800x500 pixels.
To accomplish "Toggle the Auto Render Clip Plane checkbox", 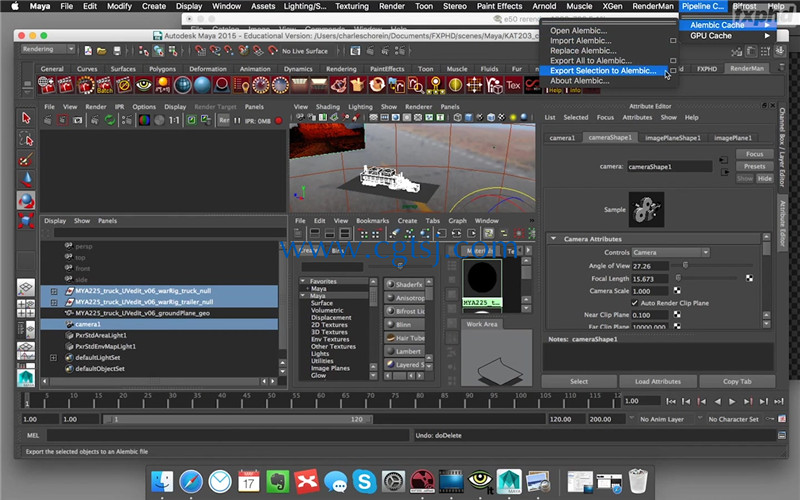I will (x=635, y=303).
